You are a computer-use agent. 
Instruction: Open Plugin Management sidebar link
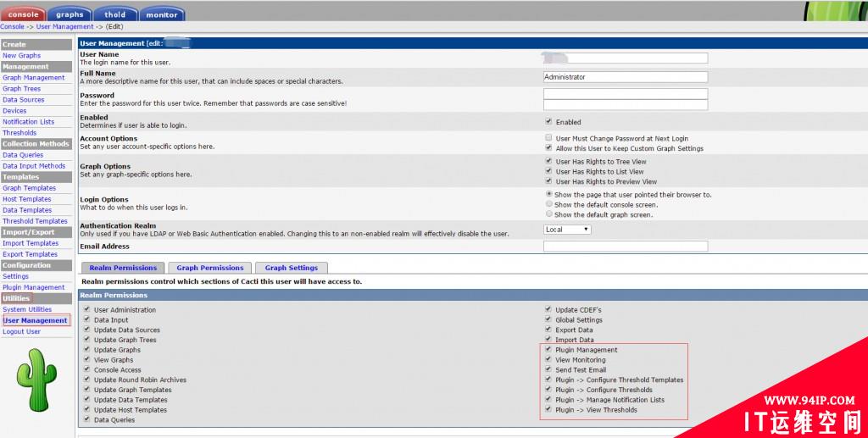(34, 287)
